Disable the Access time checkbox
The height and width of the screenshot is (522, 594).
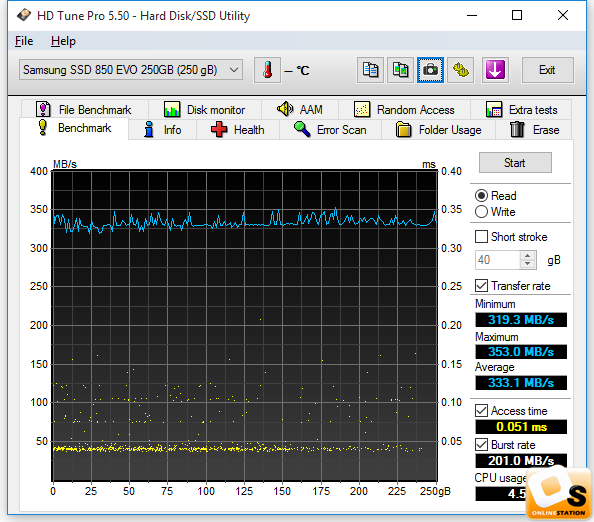[481, 411]
